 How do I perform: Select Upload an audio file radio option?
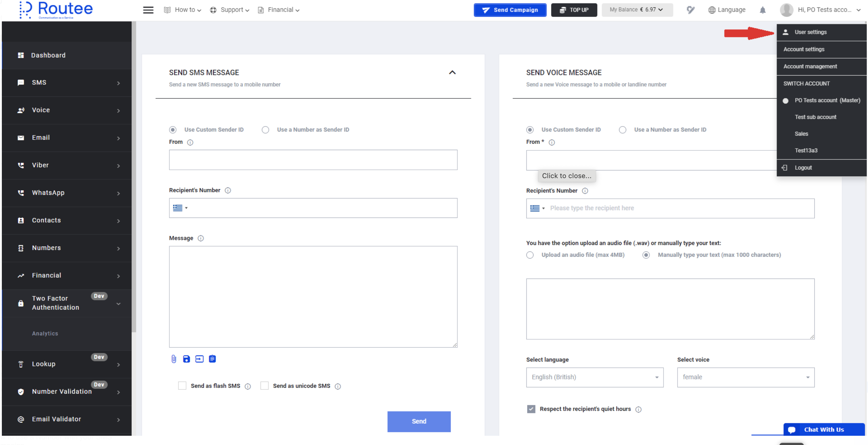pyautogui.click(x=530, y=255)
